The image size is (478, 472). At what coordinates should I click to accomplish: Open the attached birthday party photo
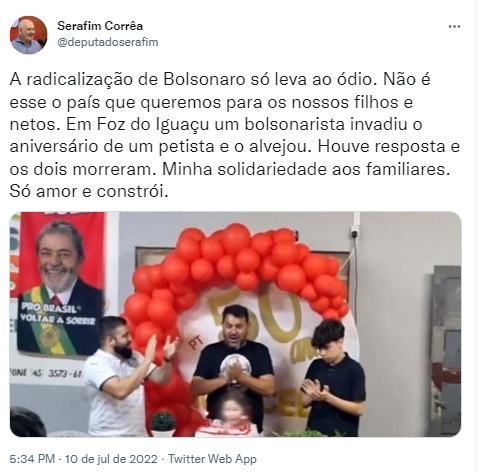point(235,324)
